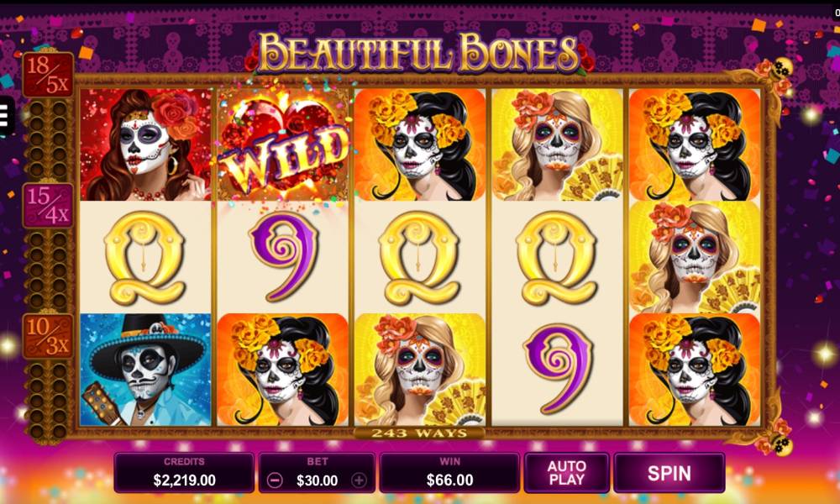Select the 10 / 3x multiplier badge
This screenshot has height=504, width=840.
click(48, 336)
